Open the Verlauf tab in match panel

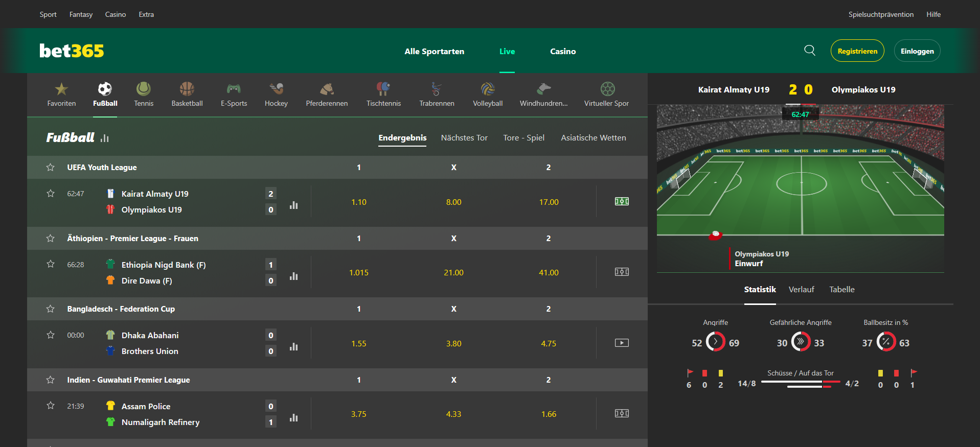801,290
